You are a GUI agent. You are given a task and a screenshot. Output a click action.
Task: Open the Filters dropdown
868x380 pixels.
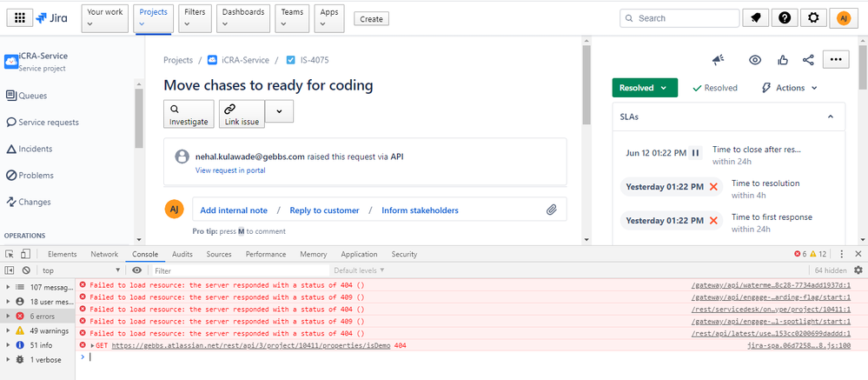[x=195, y=18]
